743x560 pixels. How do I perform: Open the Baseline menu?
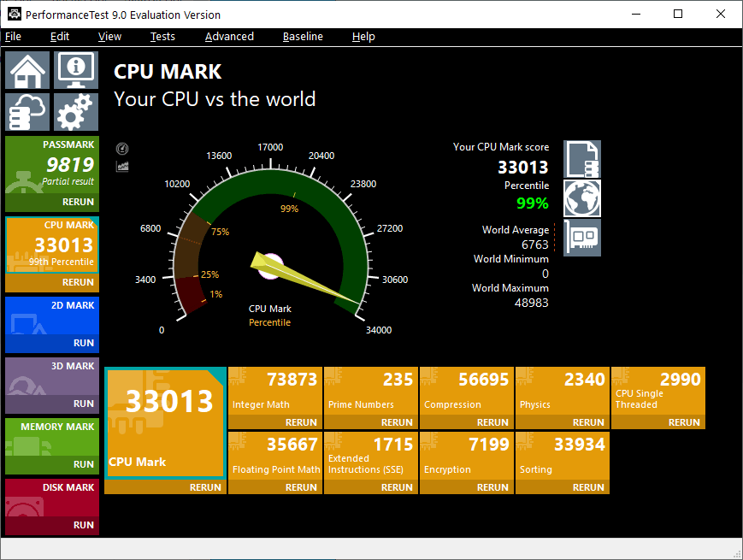[303, 37]
